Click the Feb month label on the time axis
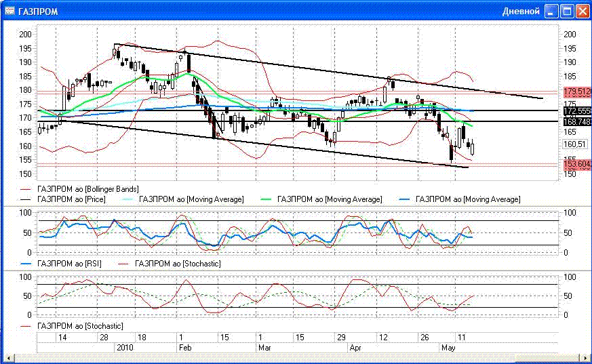Image resolution: width=592 pixels, height=364 pixels. [185, 348]
